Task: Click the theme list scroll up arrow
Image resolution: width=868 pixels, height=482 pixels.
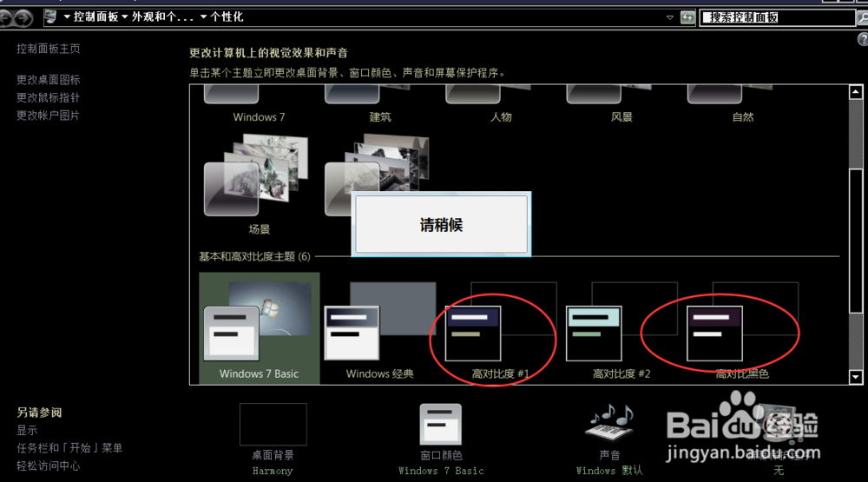Action: click(856, 92)
